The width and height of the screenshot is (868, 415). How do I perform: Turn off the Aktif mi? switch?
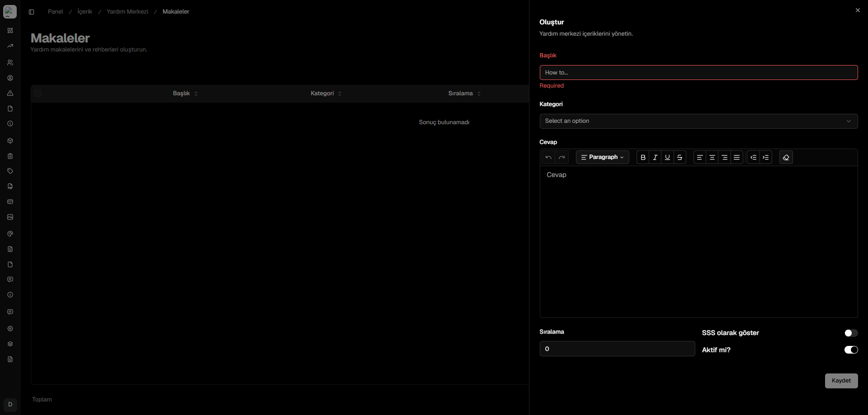pos(851,350)
